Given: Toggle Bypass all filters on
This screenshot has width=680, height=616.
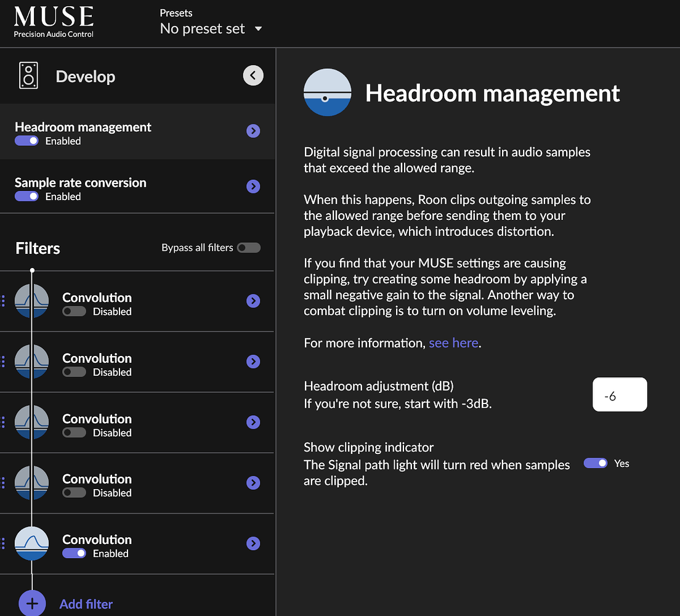Looking at the screenshot, I should (248, 247).
